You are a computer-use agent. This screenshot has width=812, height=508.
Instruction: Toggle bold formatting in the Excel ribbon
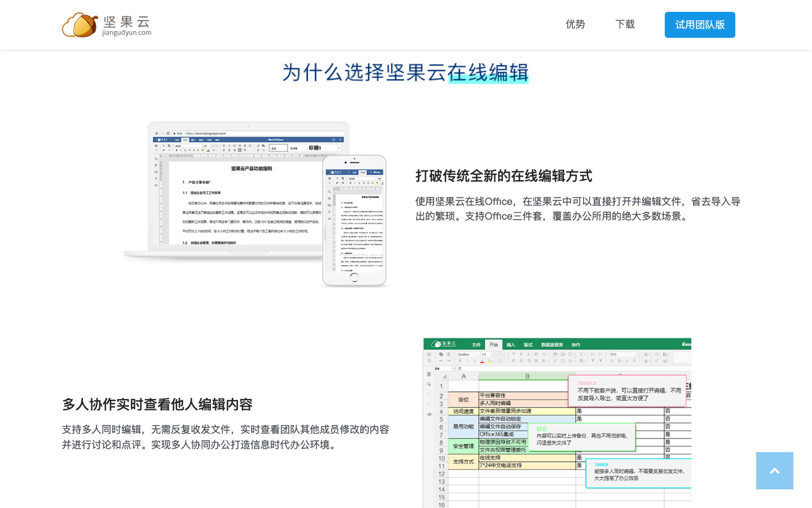tap(460, 361)
